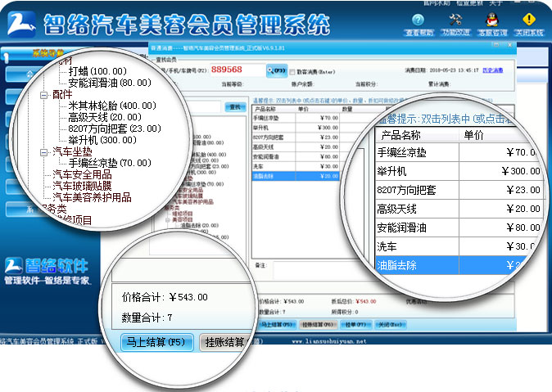Viewport: 552px width, 392px height.
Task: Click the magnifier search (F3) button
Action: [277, 70]
